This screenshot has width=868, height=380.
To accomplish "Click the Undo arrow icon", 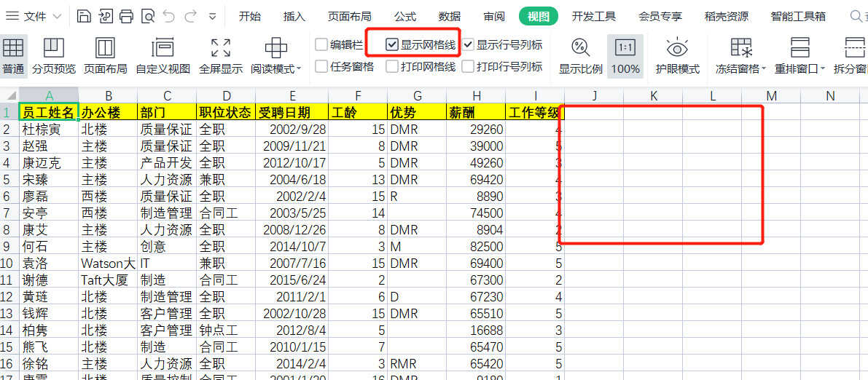I will (169, 16).
